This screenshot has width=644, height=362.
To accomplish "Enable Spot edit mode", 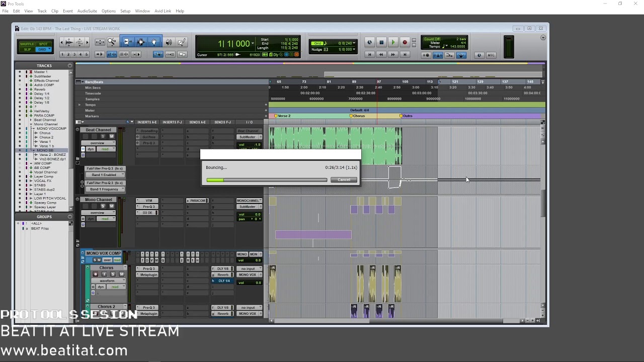I will coord(43,44).
